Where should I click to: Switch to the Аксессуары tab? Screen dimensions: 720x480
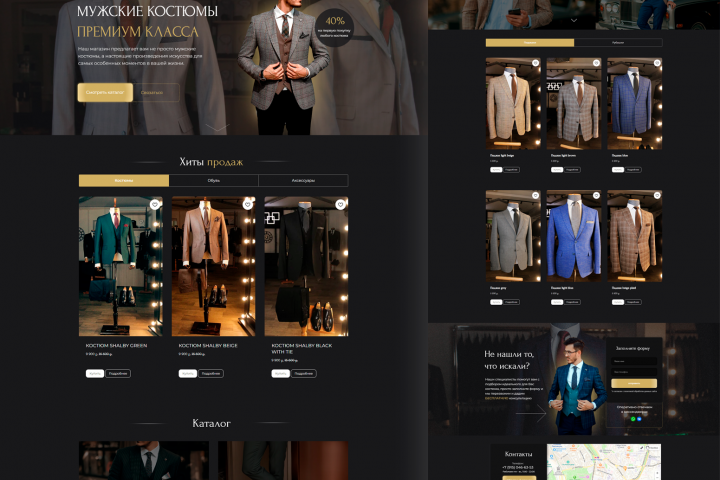(x=303, y=181)
